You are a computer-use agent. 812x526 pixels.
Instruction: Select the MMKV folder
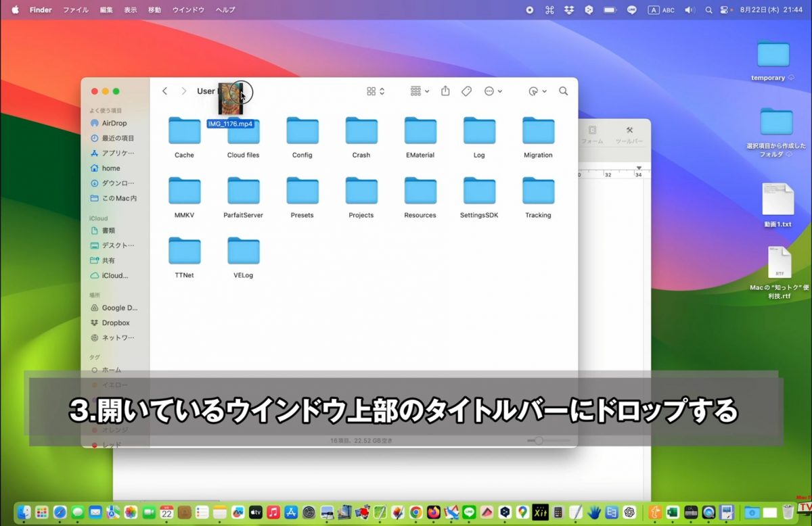tap(184, 198)
